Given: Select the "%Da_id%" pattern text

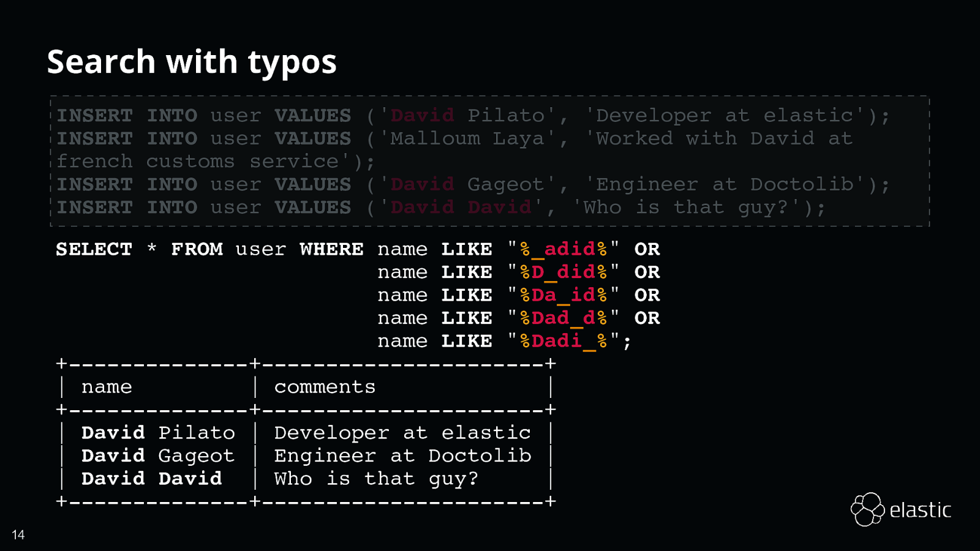Looking at the screenshot, I should point(563,295).
